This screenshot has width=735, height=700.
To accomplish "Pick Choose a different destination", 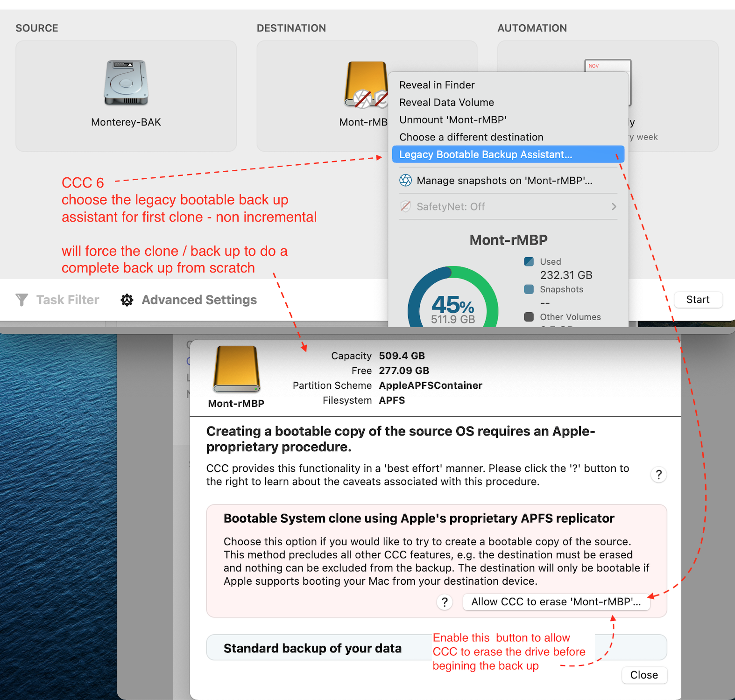I will click(x=471, y=137).
